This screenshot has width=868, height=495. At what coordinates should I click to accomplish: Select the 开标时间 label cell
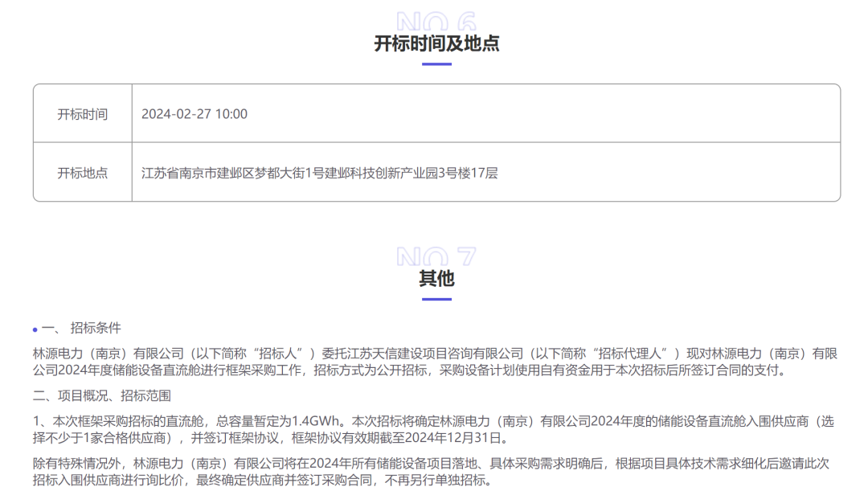tap(83, 114)
